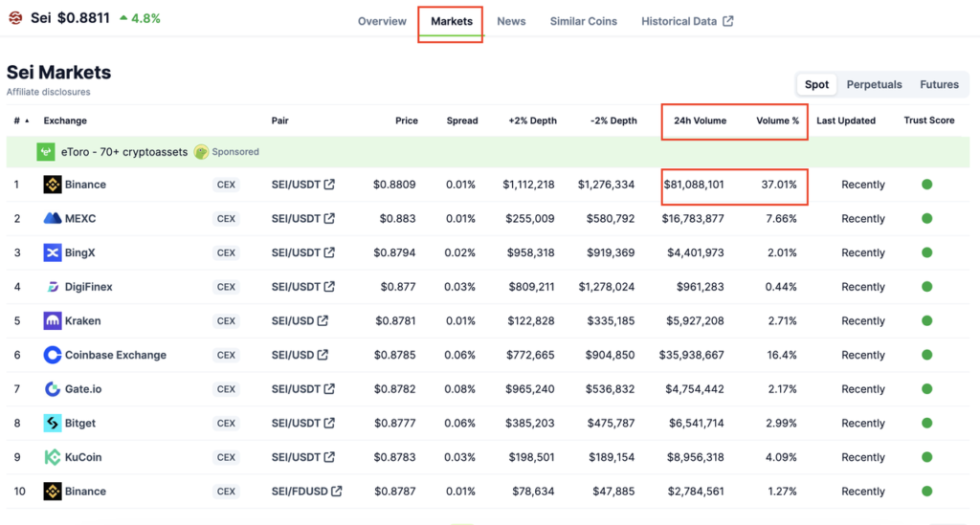
Task: Sort by the Last Updated column header
Action: 846,120
